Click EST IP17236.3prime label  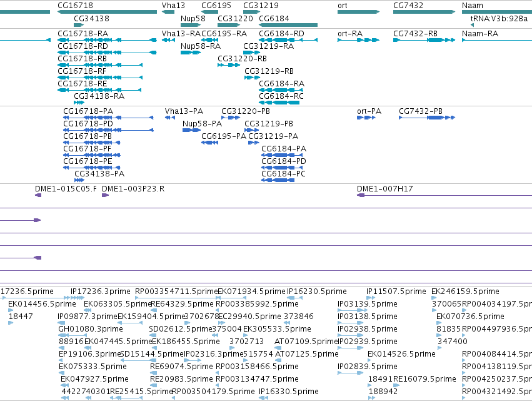pyautogui.click(x=101, y=292)
